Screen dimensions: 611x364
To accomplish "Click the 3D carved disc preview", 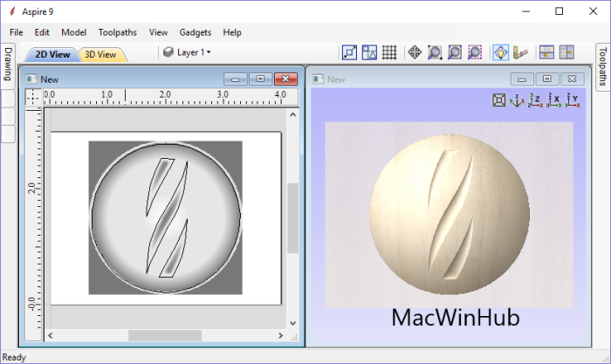I will point(450,215).
